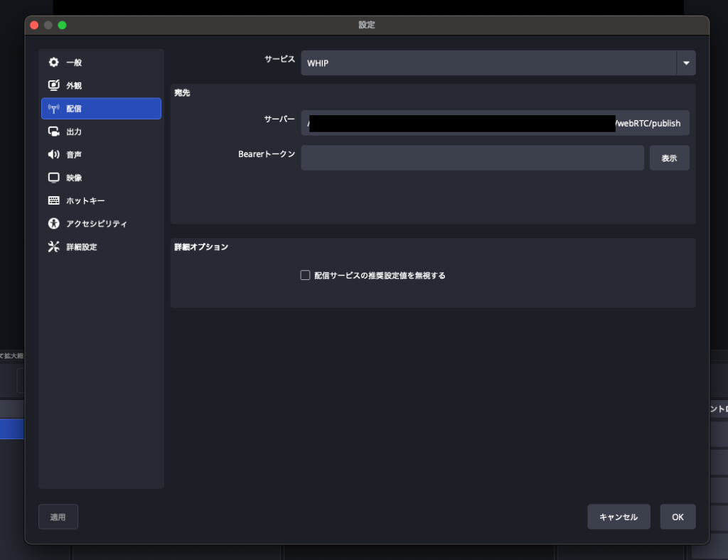Click the Appearance (外観) monitor icon
Screen dimensions: 728x560
[x=53, y=85]
